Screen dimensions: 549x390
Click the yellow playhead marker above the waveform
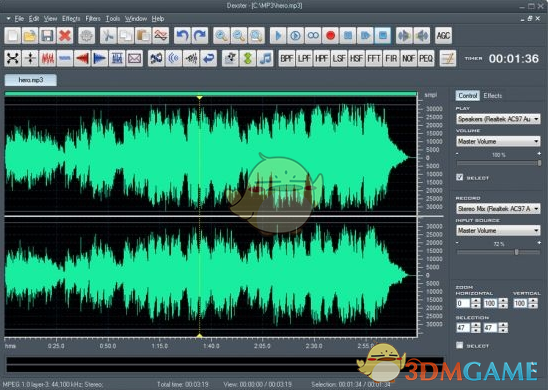[199, 97]
